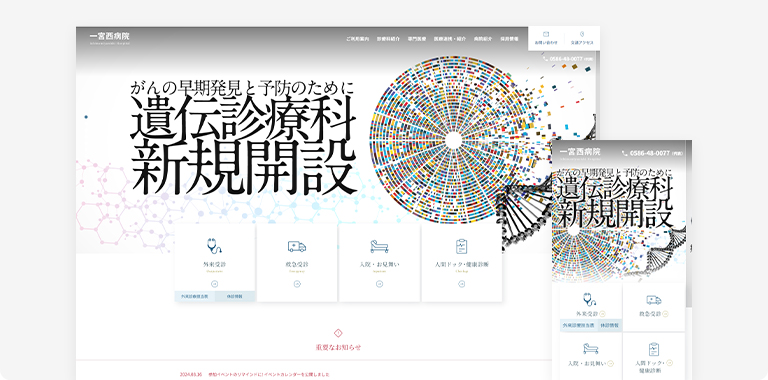Image resolution: width=768 pixels, height=380 pixels.
Task: Click the ambulance icon for 救急受診
Action: tap(297, 246)
